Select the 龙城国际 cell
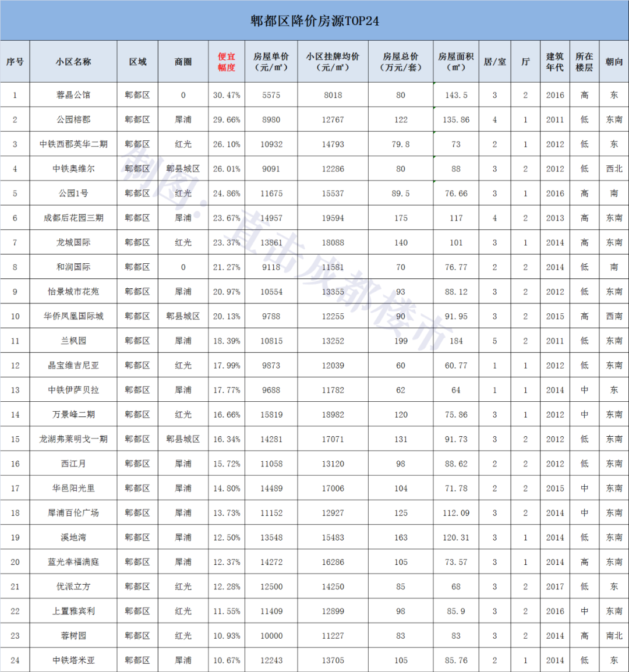The image size is (629, 672). tap(73, 242)
